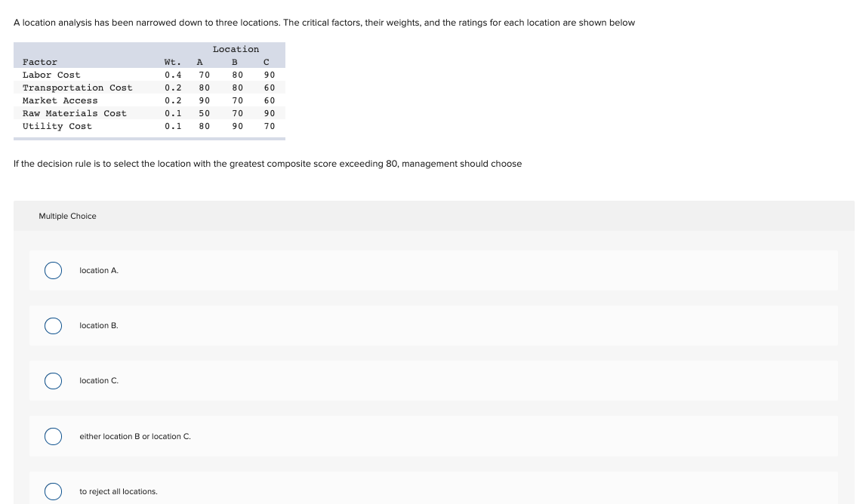
Task: Choose the option either location B or location C
Action: [53, 436]
